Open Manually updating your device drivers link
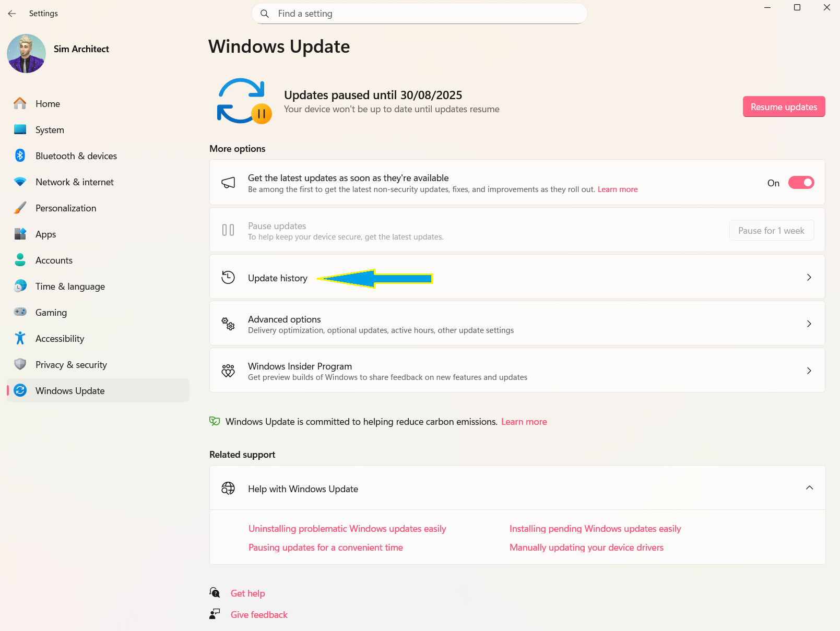 [586, 547]
